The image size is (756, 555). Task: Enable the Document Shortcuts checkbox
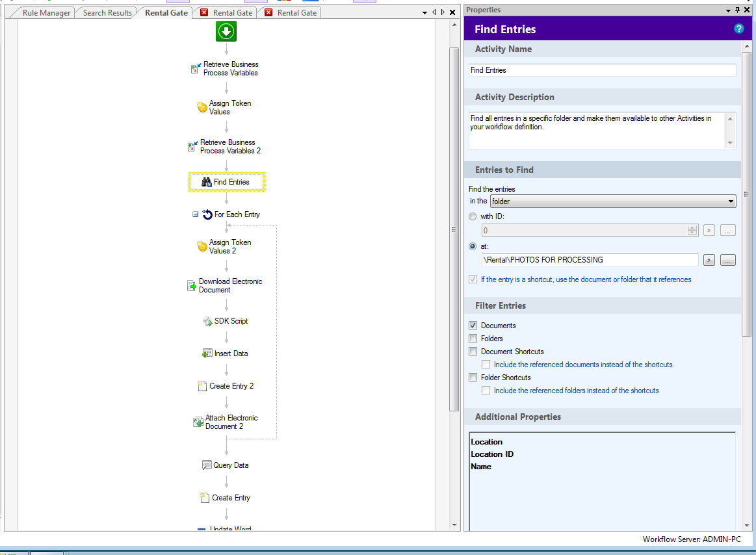[473, 352]
